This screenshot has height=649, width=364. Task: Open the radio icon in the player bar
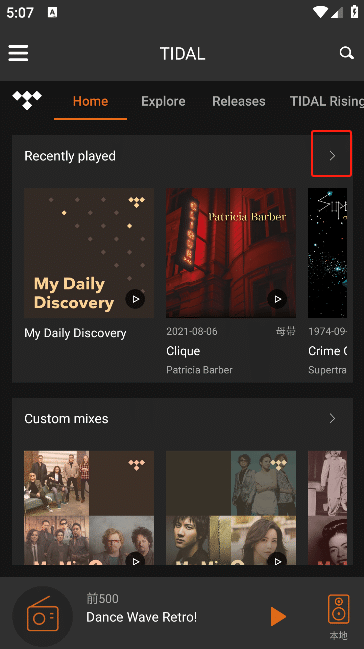43,616
